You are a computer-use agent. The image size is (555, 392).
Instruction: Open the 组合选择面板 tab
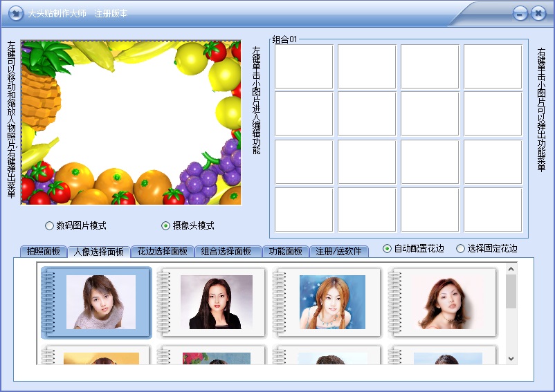point(228,252)
